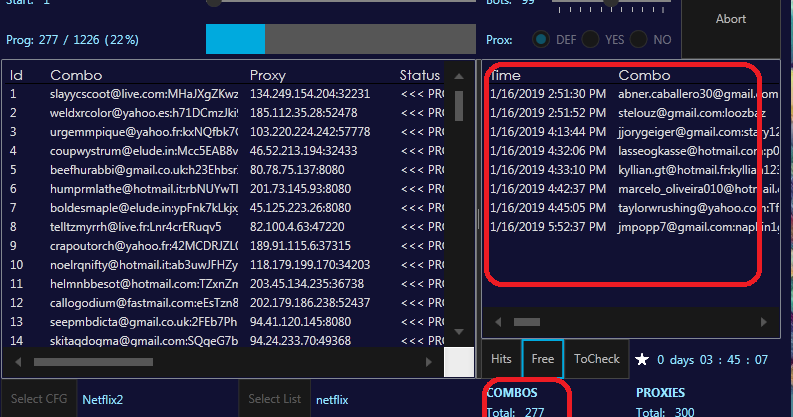Click the left arrow of the right panel scrollbar
This screenshot has height=417, width=793.
(498, 322)
